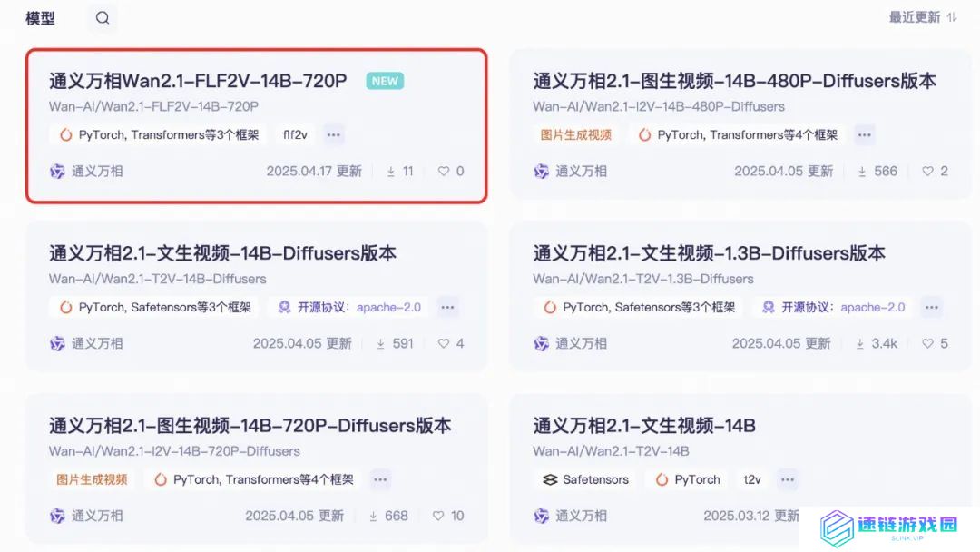The width and height of the screenshot is (980, 552).
Task: Open the model search magnifier icon
Action: pyautogui.click(x=103, y=18)
